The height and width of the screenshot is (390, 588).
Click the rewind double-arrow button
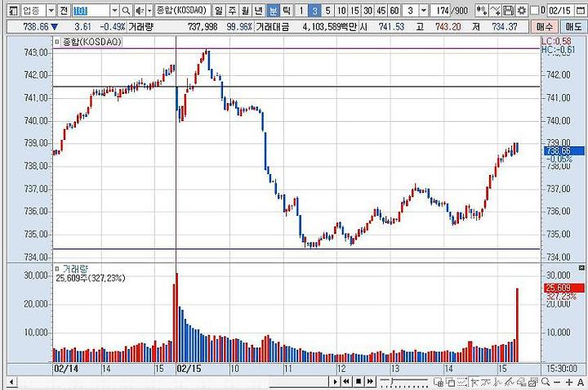tap(346, 382)
